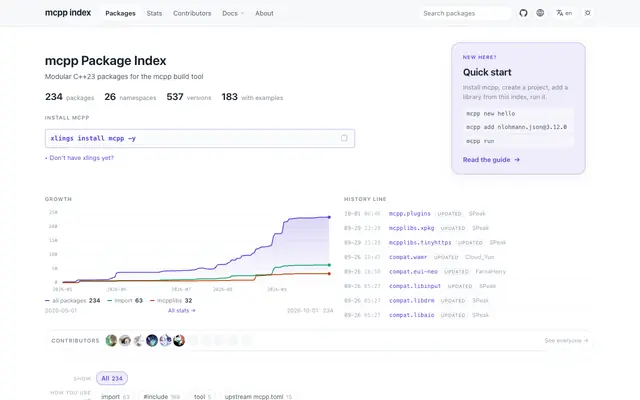Click the Quick start heading
Screen dimensions: 640x400
click(x=487, y=72)
